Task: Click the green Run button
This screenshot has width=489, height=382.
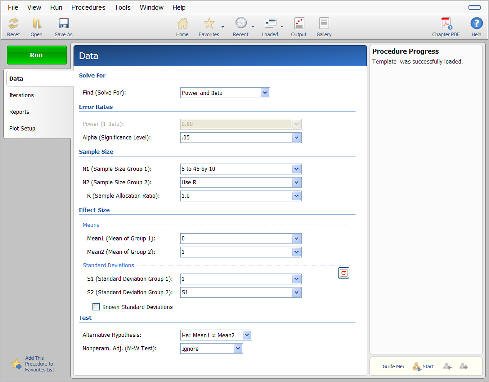Action: coord(37,55)
